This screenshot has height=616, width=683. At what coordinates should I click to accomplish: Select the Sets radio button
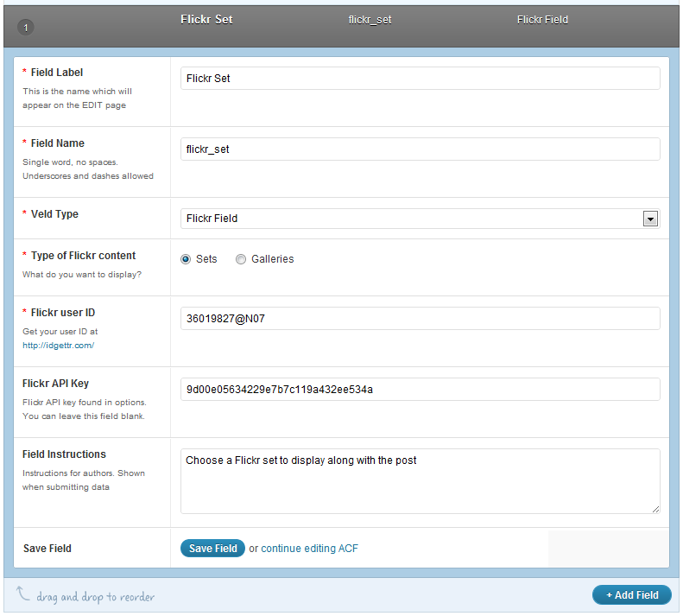(186, 259)
